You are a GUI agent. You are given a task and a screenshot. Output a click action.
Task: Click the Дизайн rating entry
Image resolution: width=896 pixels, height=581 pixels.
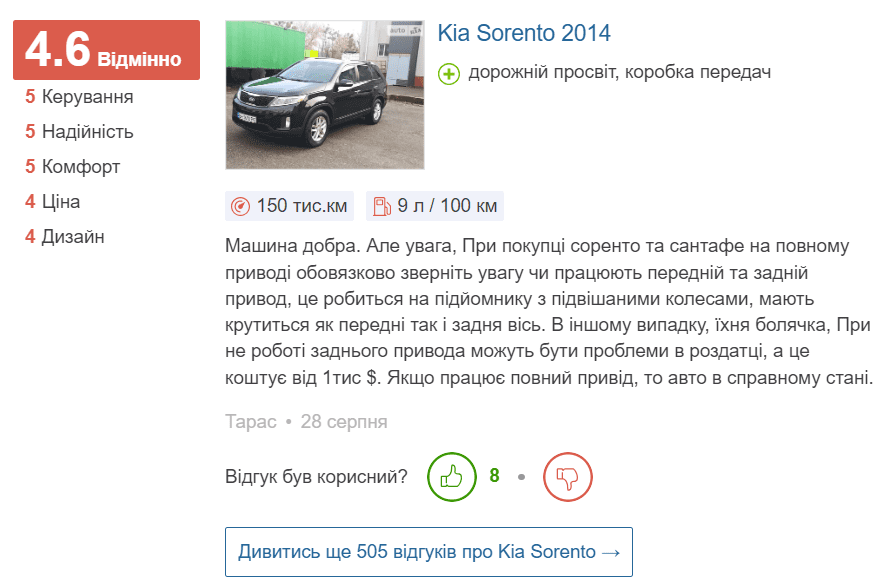pos(68,236)
